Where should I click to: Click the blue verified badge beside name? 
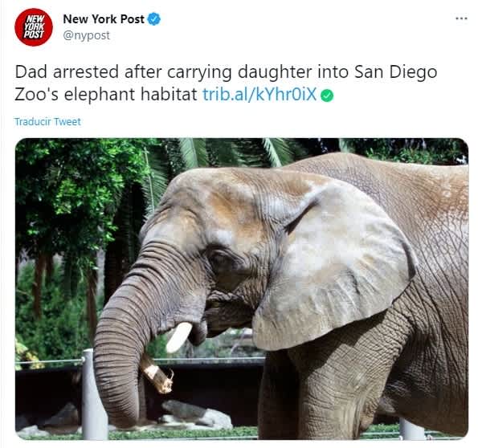click(x=154, y=19)
